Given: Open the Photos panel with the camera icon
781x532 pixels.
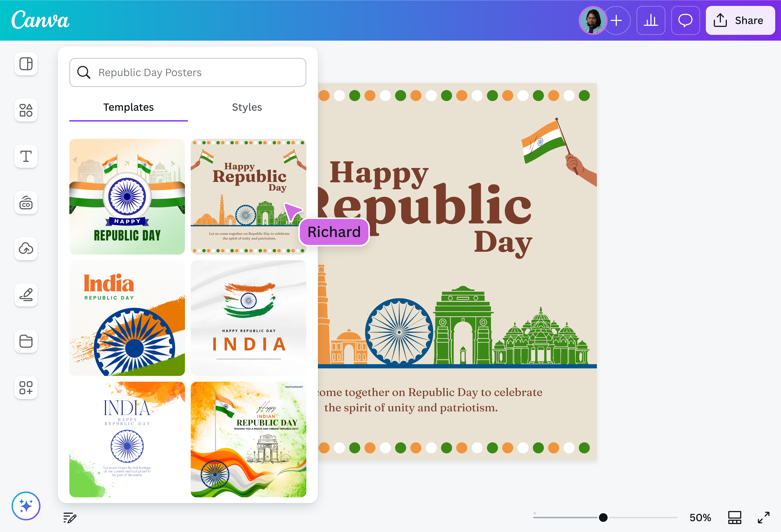Looking at the screenshot, I should coord(26,203).
